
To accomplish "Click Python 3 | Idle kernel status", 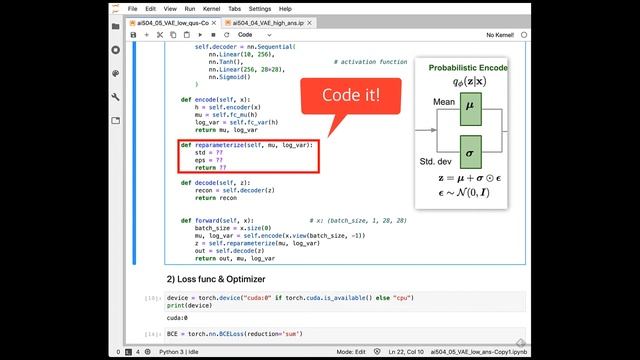I will (179, 352).
